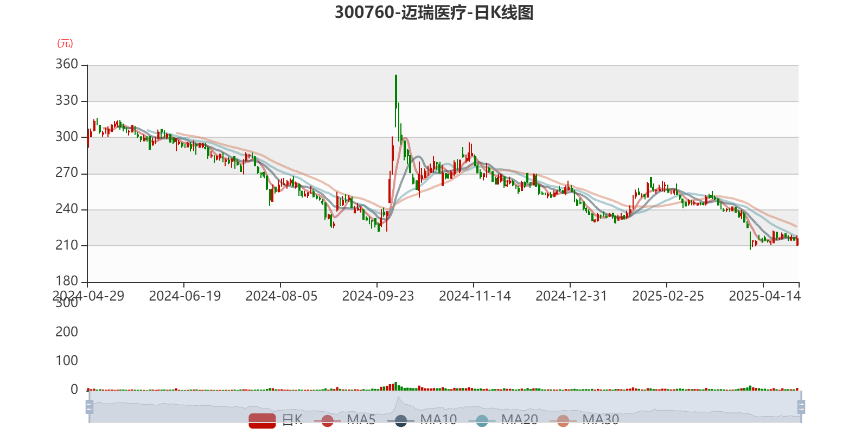The width and height of the screenshot is (868, 434).
Task: Click the 2025-02-25 date axis label
Action: [x=668, y=296]
